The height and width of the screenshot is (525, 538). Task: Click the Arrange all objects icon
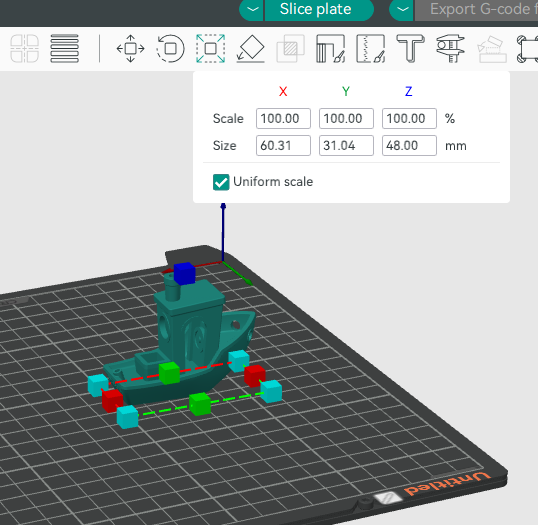24,49
